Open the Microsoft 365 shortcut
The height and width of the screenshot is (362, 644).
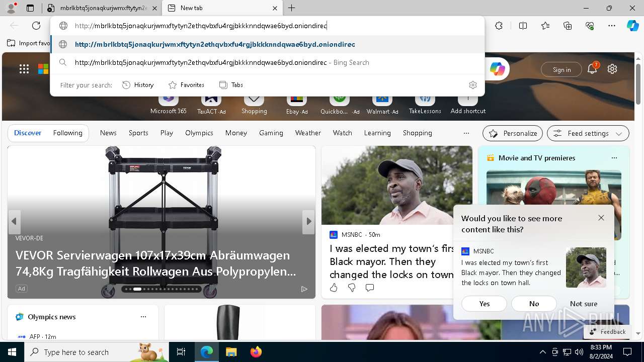pos(169,105)
